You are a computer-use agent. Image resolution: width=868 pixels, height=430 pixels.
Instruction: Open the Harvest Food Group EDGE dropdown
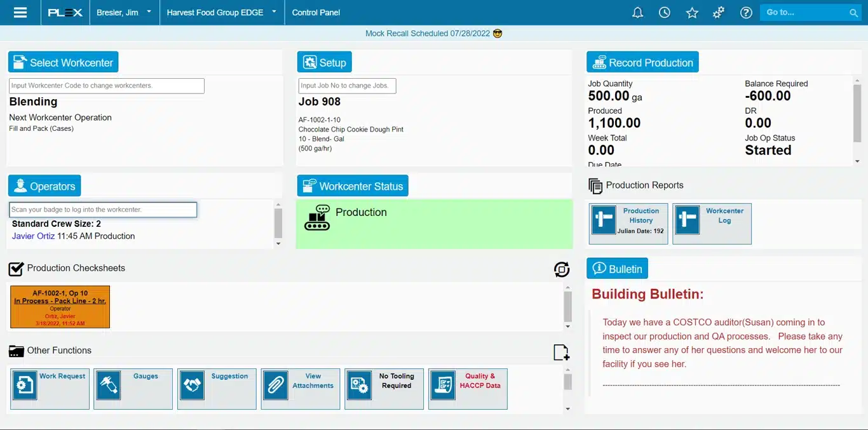pos(221,12)
